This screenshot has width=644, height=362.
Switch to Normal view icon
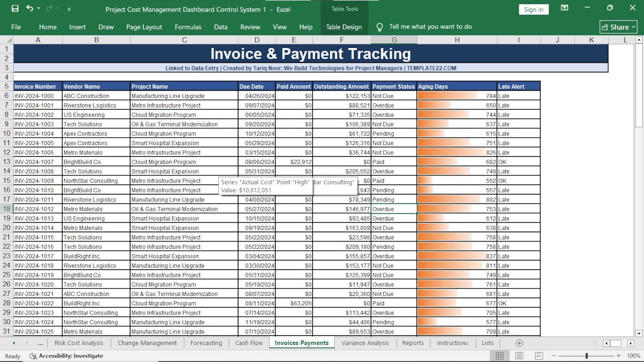click(x=500, y=356)
